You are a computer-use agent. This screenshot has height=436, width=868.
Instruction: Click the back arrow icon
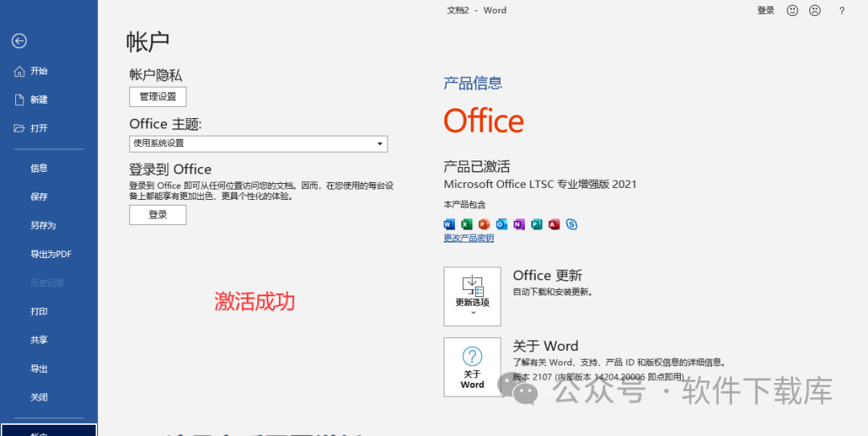pyautogui.click(x=19, y=41)
